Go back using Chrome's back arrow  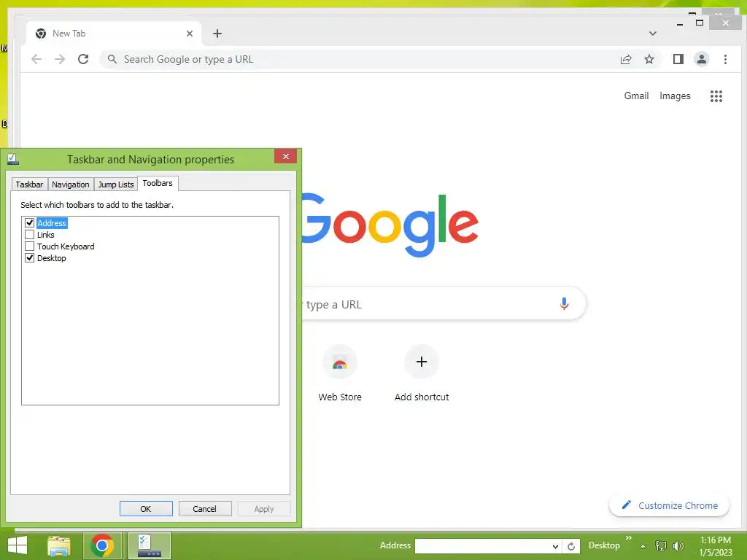pyautogui.click(x=36, y=59)
